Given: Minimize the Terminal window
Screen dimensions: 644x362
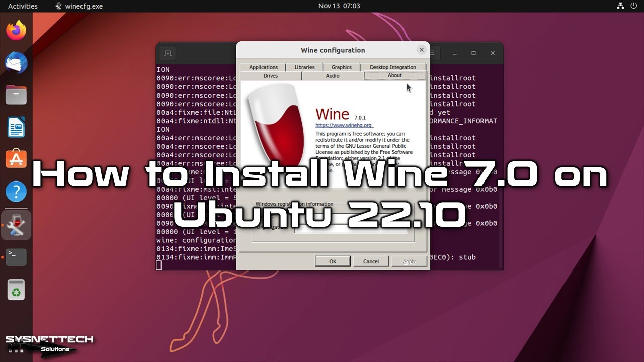Looking at the screenshot, I should tap(454, 53).
